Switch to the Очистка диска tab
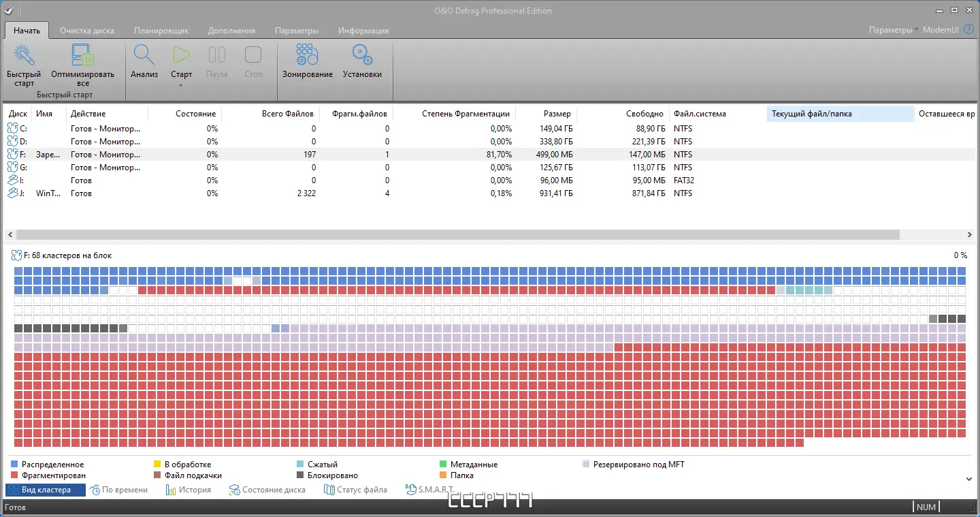 click(x=87, y=30)
